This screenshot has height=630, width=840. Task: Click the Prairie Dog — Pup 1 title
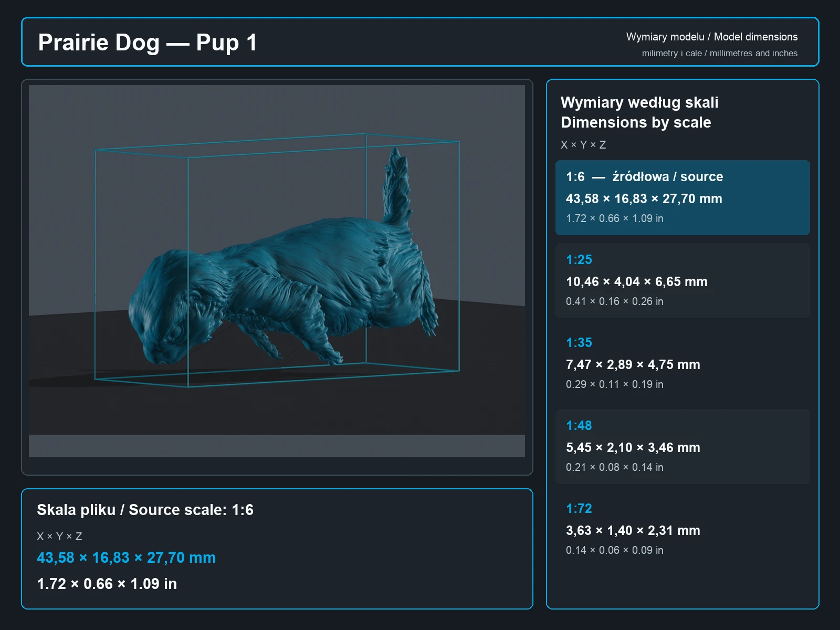148,43
